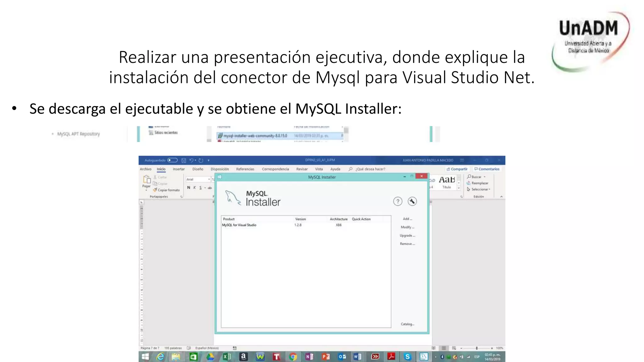The width and height of the screenshot is (644, 362).
Task: Expand the undo history dropdown arrow
Action: click(x=195, y=160)
